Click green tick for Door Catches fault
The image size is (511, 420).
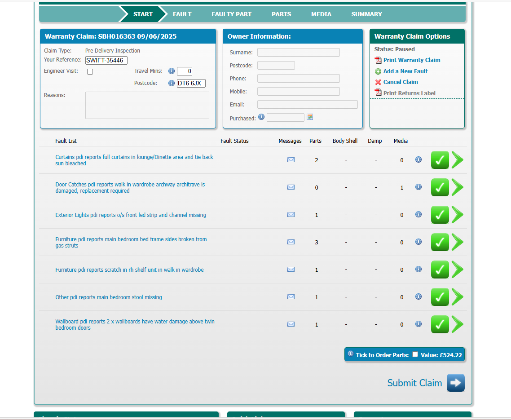[440, 188]
